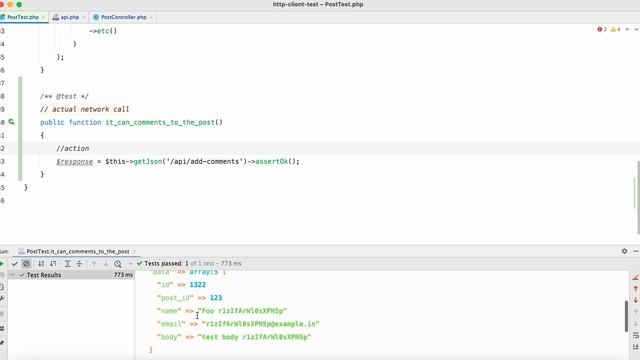This screenshot has height=360, width=640.
Task: Close the PostTest.php tab
Action: (43, 17)
